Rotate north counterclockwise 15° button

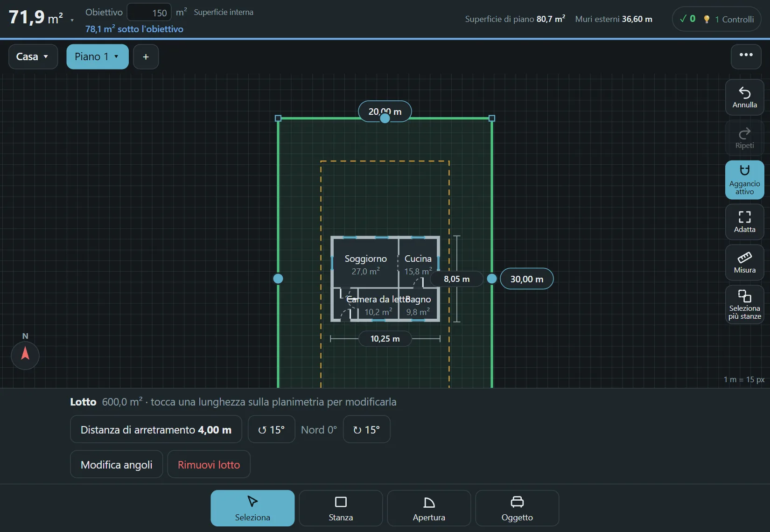click(x=271, y=429)
